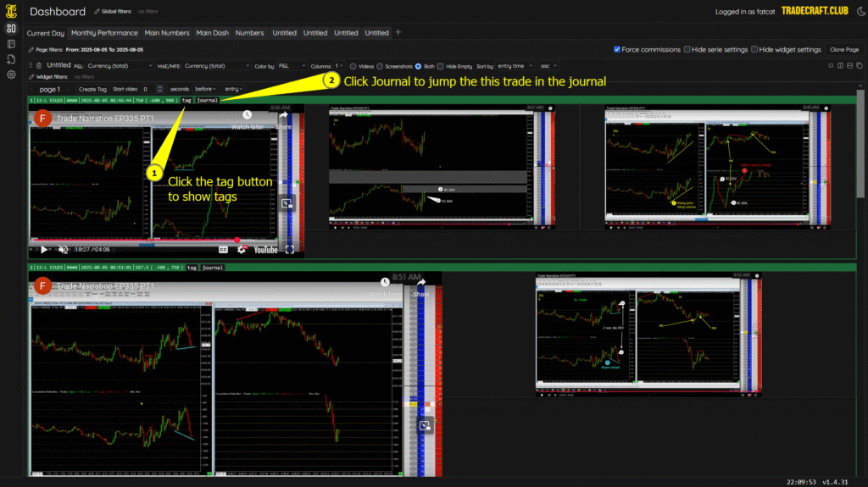The image size is (868, 487).
Task: Open the Sort by entry time dropdown
Action: (515, 66)
